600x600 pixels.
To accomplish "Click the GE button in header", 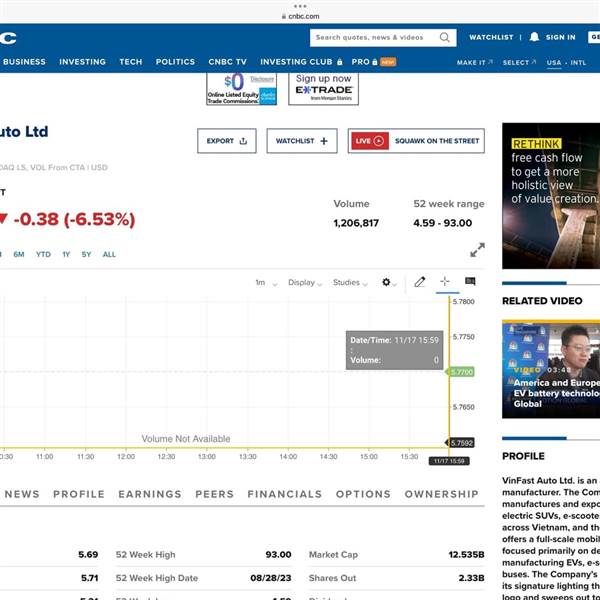I will click(x=594, y=37).
